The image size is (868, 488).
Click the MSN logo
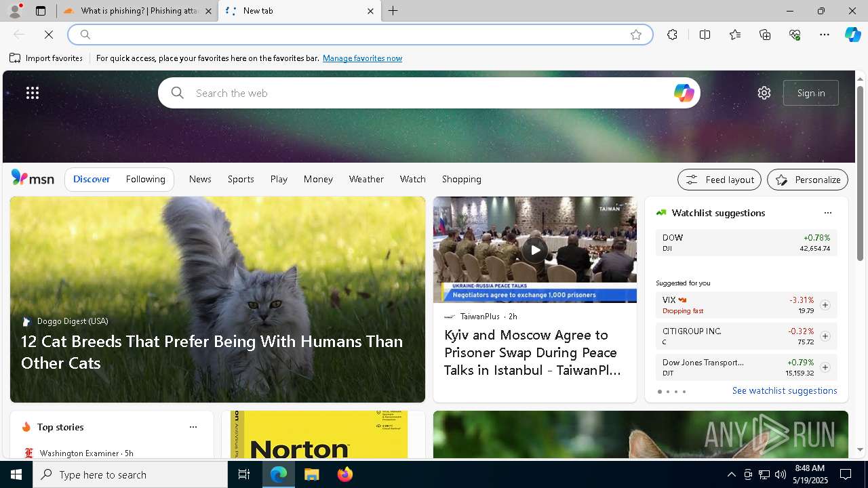tap(33, 178)
